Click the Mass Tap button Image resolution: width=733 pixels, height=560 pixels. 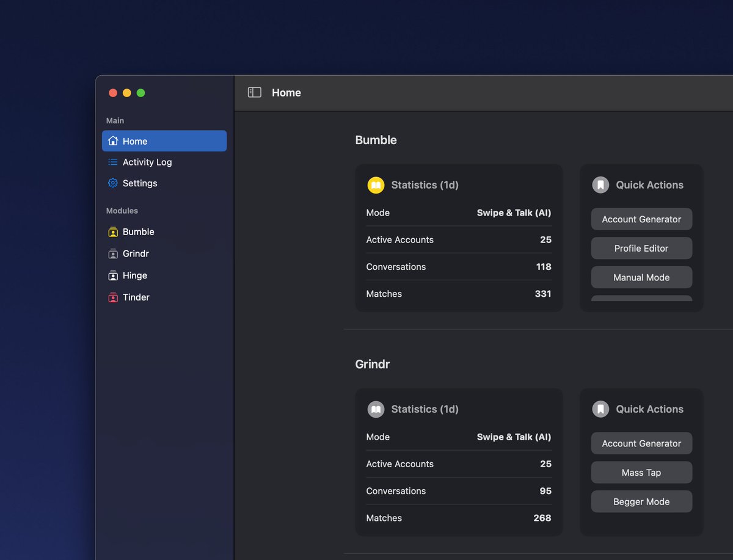(x=641, y=473)
